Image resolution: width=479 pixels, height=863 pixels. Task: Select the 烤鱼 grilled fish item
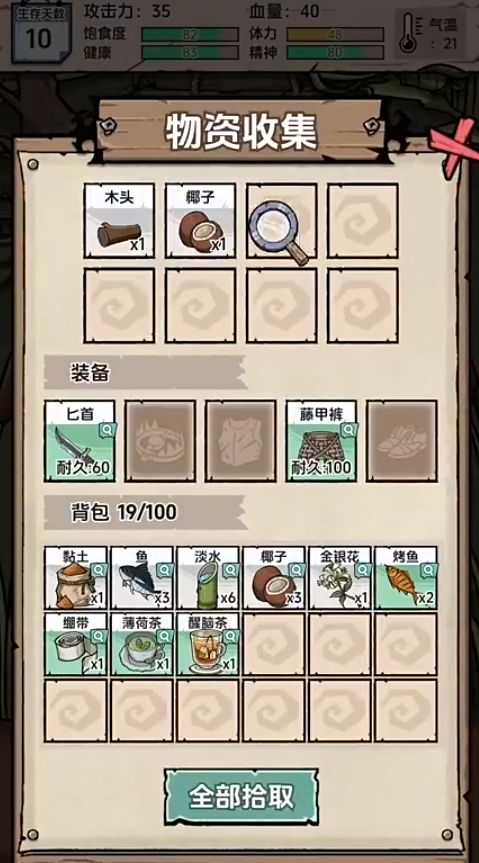click(406, 577)
